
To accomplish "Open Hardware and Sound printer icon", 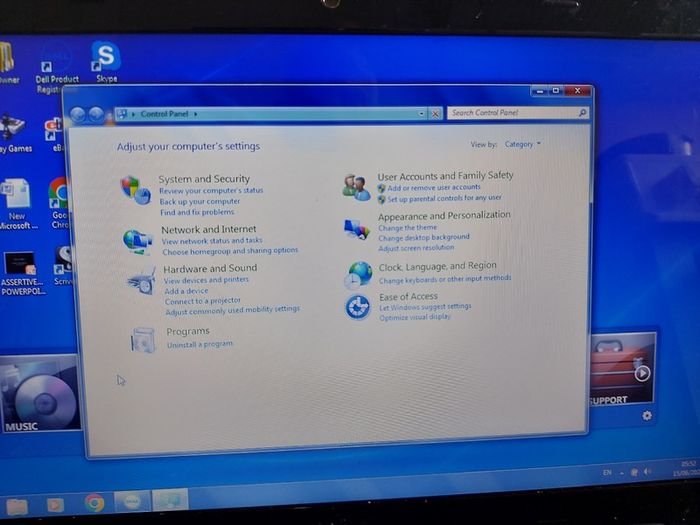I will [x=142, y=281].
